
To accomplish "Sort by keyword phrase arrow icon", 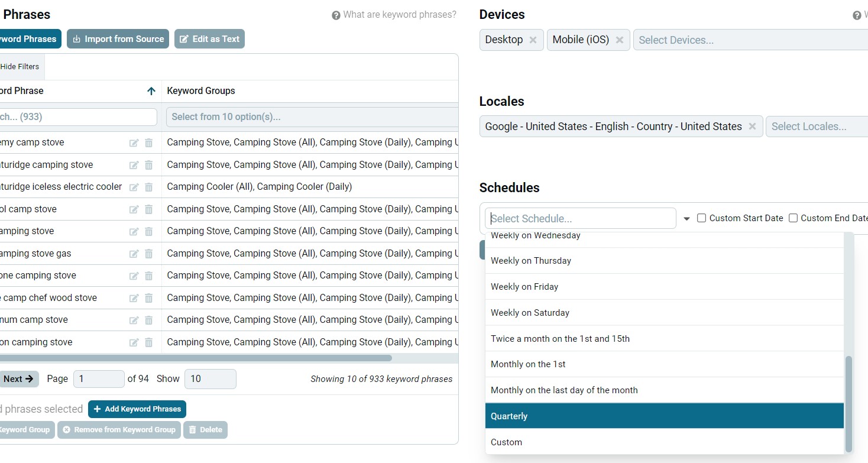I will (151, 91).
